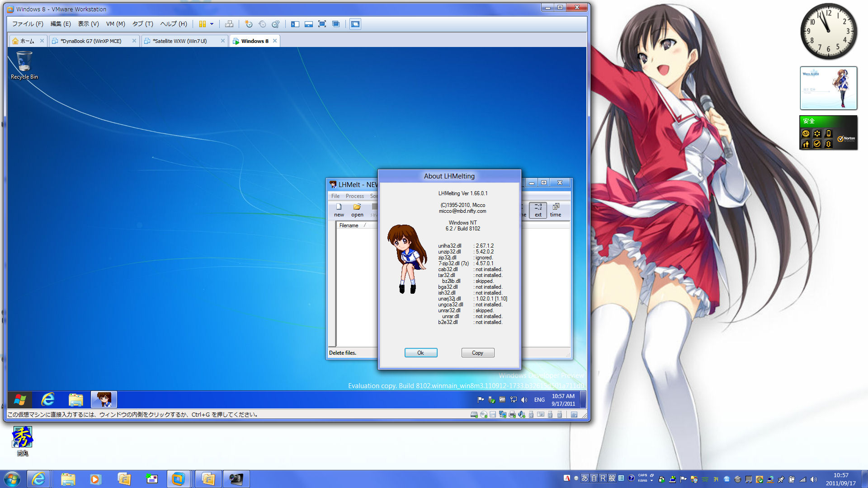Click the hard disk device icon in VMware status bar
Screen dimensions: 868x488
(x=474, y=414)
